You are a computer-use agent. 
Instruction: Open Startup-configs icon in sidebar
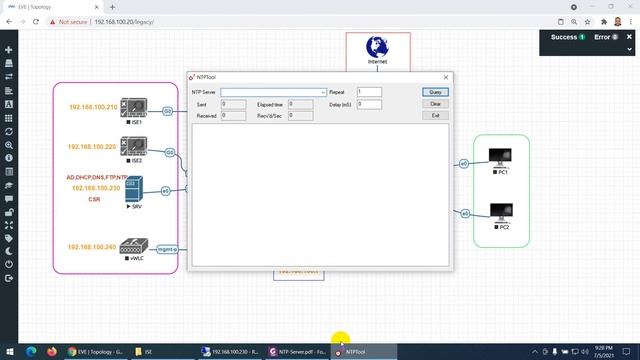click(9, 91)
